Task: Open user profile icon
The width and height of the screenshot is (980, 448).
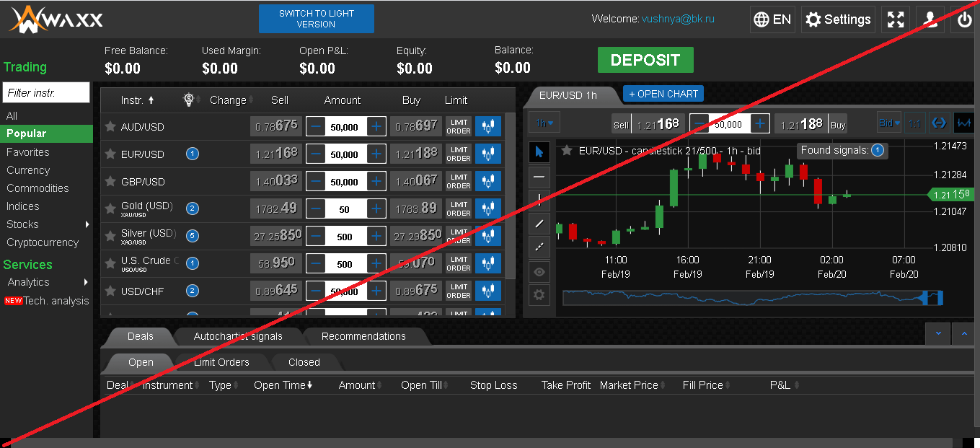Action: [930, 19]
